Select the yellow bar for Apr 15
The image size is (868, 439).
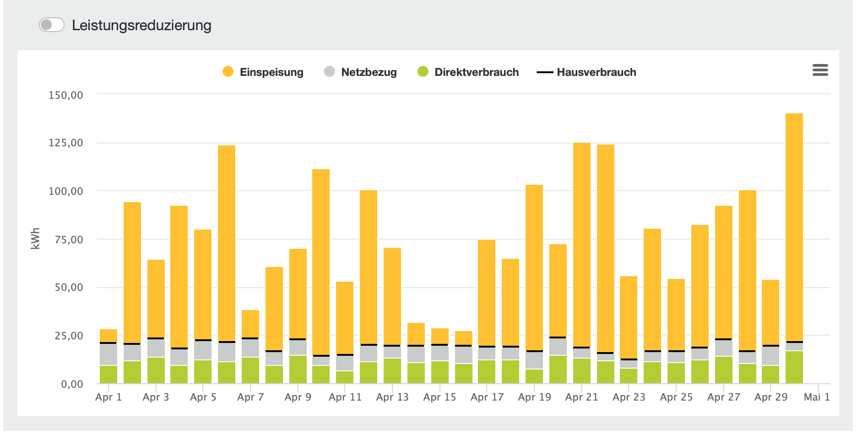pos(440,336)
